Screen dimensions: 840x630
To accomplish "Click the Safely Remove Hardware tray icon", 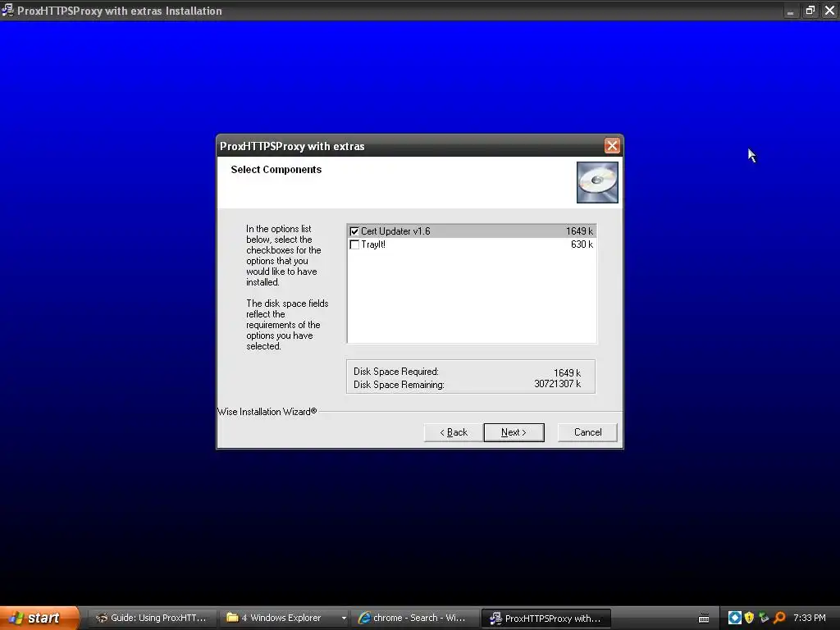I will click(x=764, y=618).
